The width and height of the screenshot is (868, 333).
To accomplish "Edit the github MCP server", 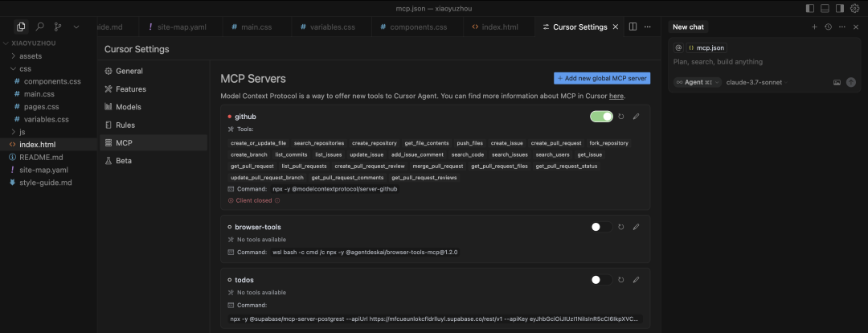I will [x=636, y=117].
